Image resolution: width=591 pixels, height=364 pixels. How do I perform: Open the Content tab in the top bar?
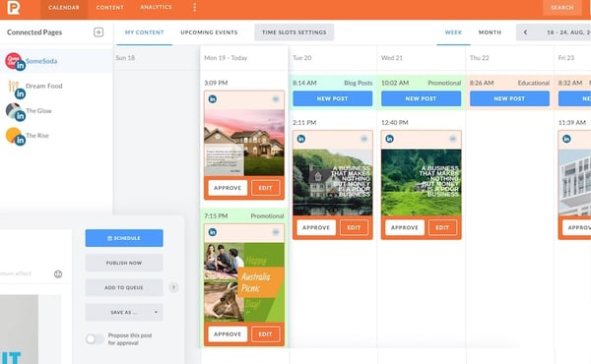[109, 8]
